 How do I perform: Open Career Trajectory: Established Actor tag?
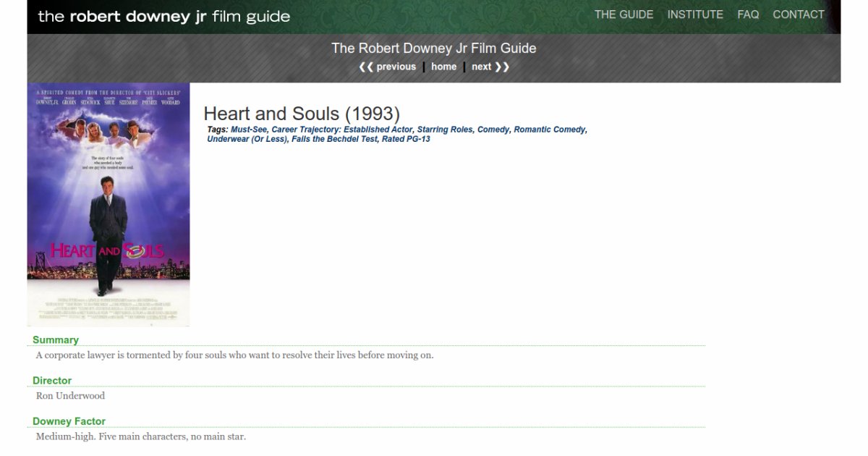[341, 130]
